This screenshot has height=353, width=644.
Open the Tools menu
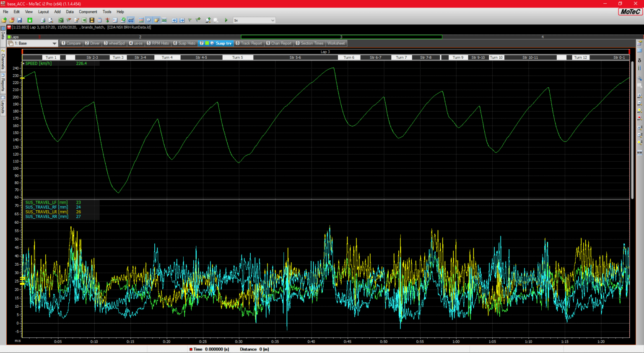(107, 12)
